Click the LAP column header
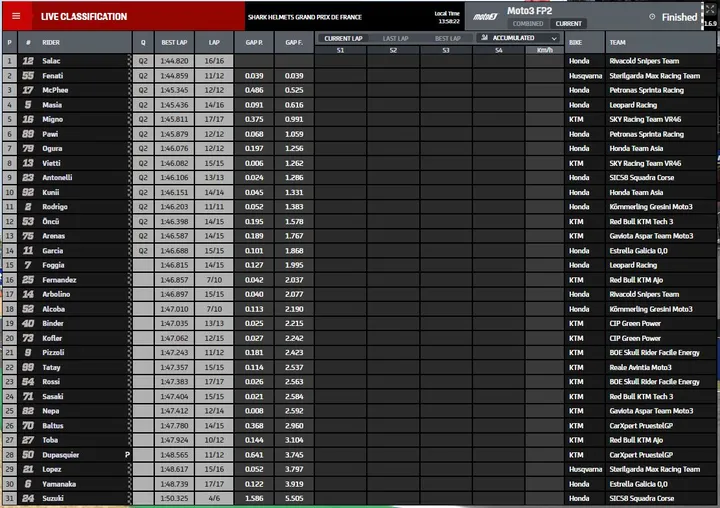Screen dimensions: 720x508 pyautogui.click(x=214, y=42)
